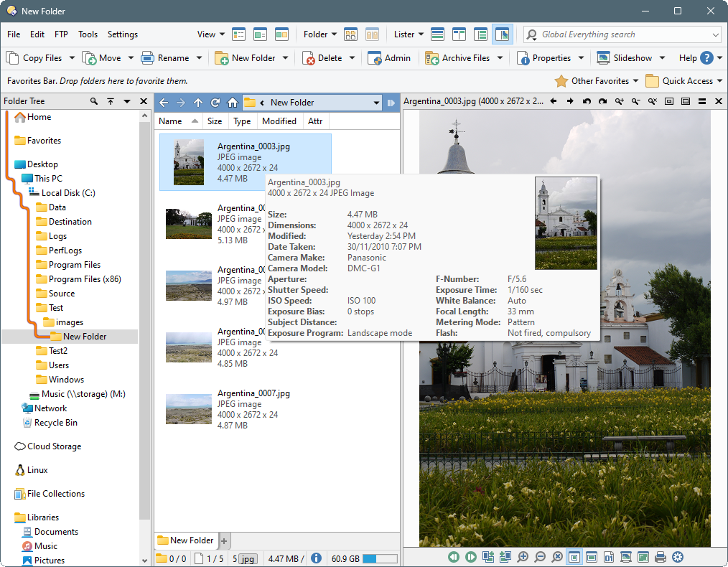Image resolution: width=728 pixels, height=567 pixels.
Task: Click the Admin button
Action: [x=390, y=58]
